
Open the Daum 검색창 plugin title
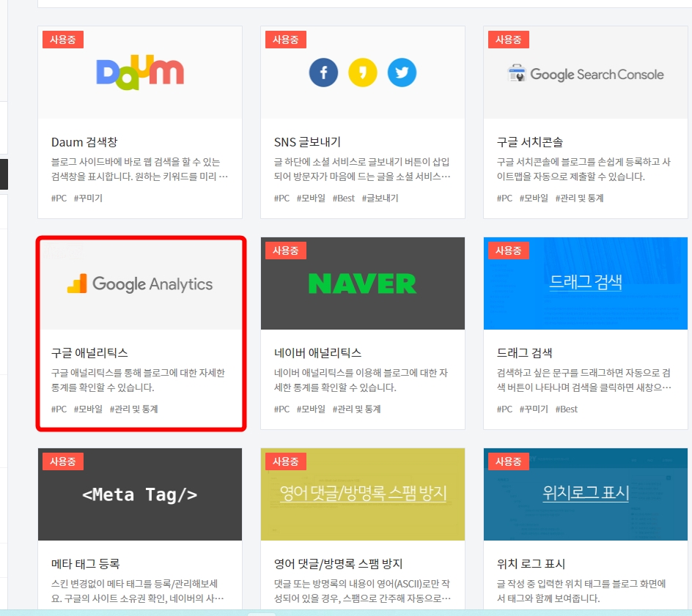(84, 142)
